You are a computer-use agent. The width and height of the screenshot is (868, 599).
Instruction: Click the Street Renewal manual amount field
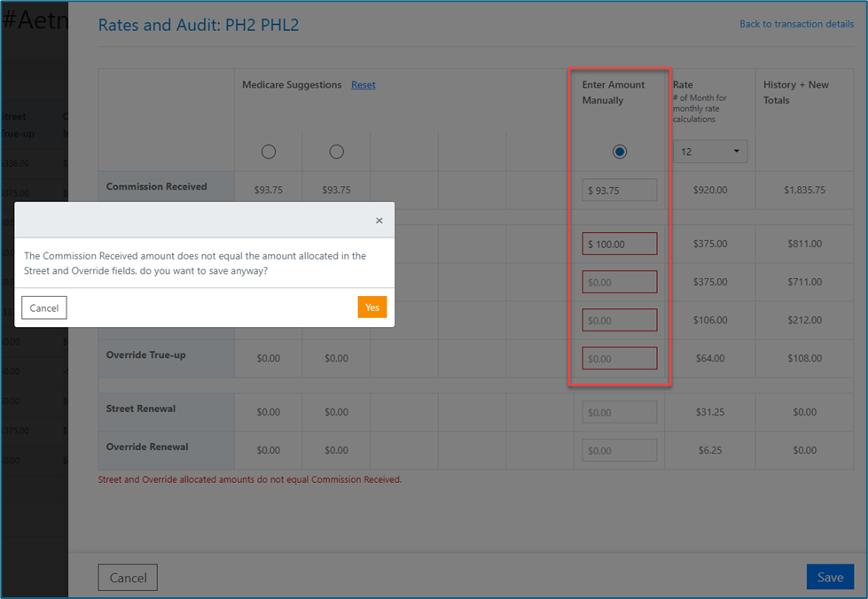point(620,412)
